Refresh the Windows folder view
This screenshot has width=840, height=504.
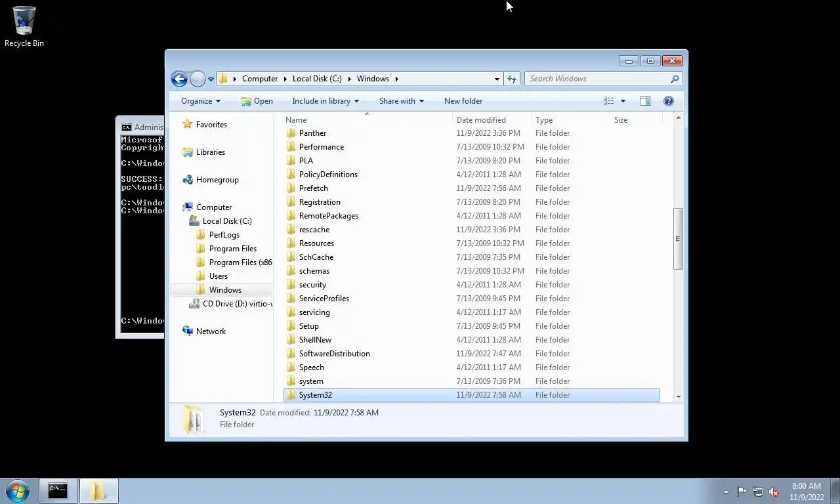pyautogui.click(x=512, y=79)
